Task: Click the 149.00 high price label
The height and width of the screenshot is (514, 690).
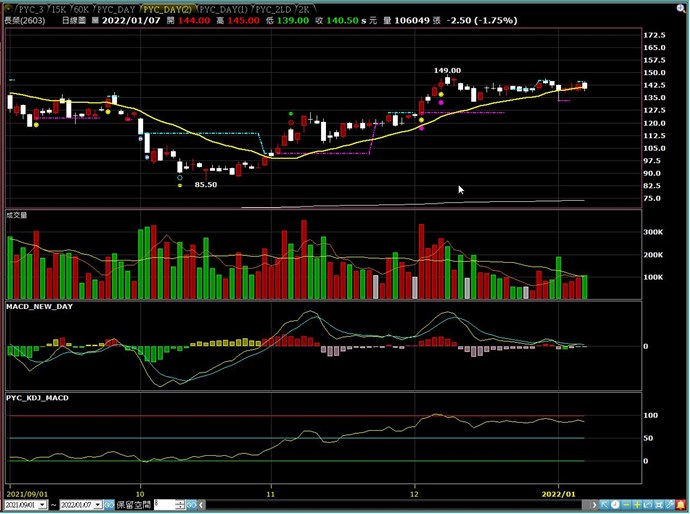Action: point(447,70)
